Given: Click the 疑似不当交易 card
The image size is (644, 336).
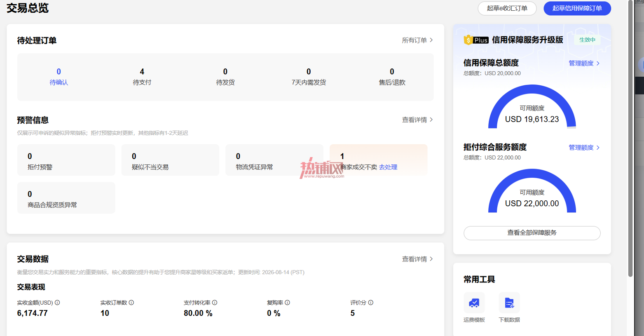Looking at the screenshot, I should click(170, 160).
